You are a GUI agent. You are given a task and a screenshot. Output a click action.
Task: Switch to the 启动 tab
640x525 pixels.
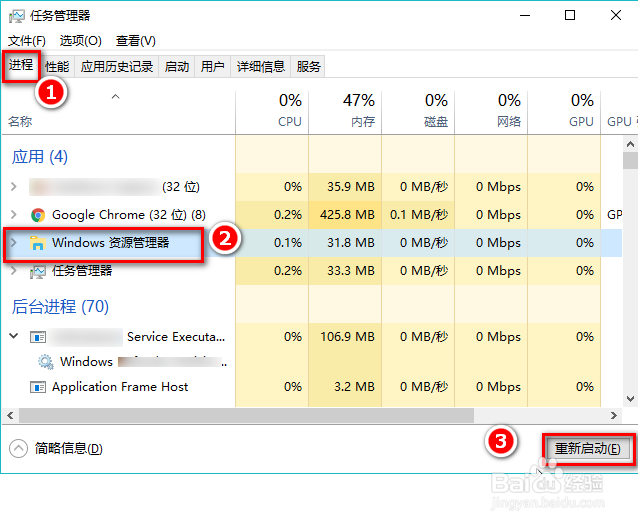(x=177, y=67)
